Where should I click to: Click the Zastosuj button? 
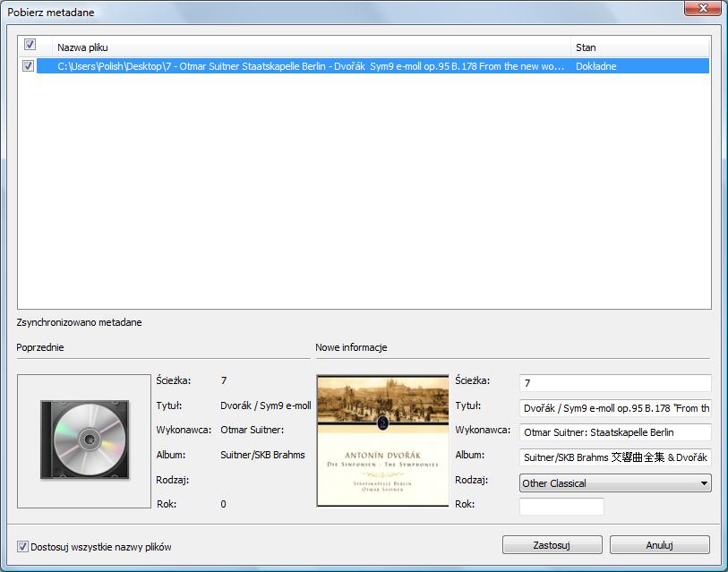click(552, 544)
